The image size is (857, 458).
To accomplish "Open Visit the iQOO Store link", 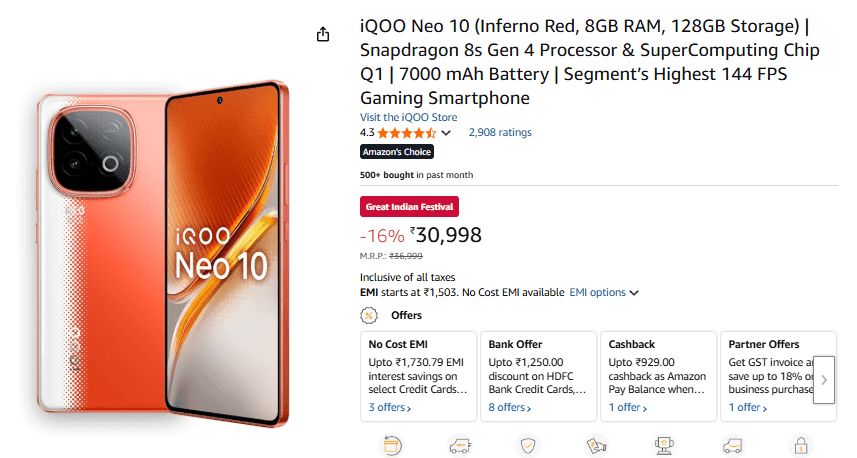I will click(x=408, y=117).
